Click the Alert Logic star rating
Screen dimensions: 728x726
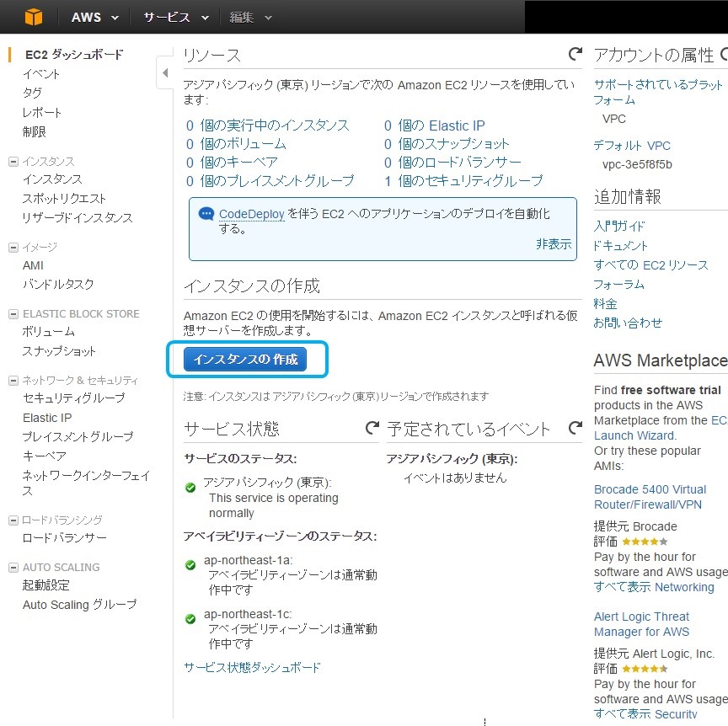pyautogui.click(x=645, y=669)
